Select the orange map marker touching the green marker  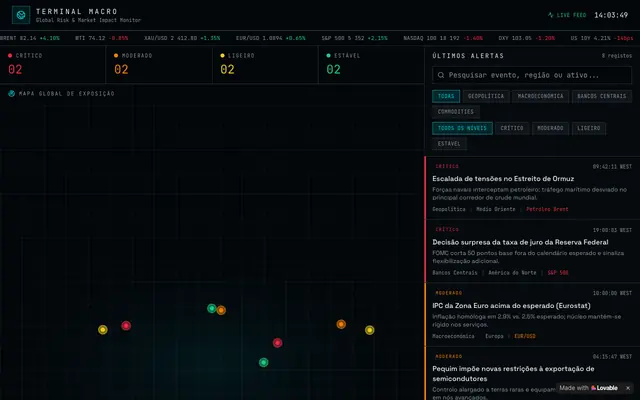221,310
